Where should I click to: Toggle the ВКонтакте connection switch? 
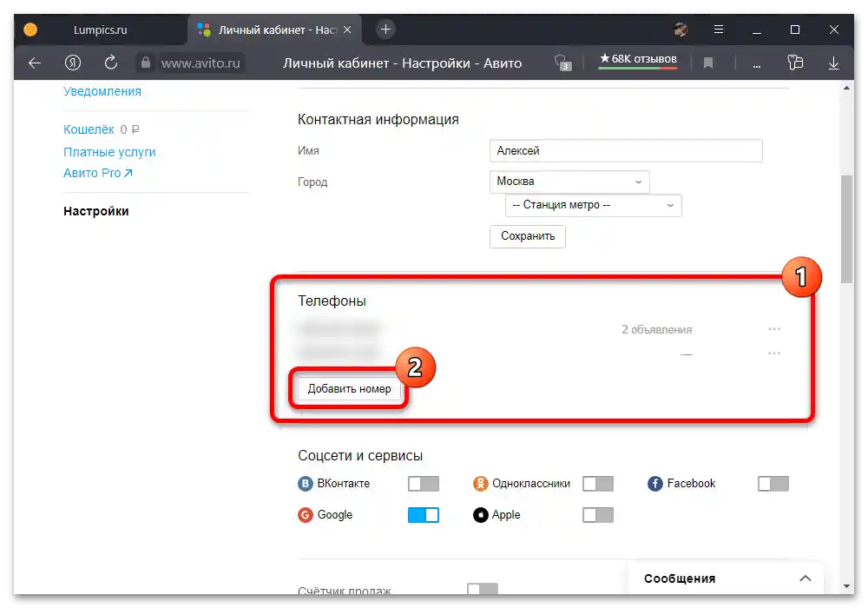424,484
